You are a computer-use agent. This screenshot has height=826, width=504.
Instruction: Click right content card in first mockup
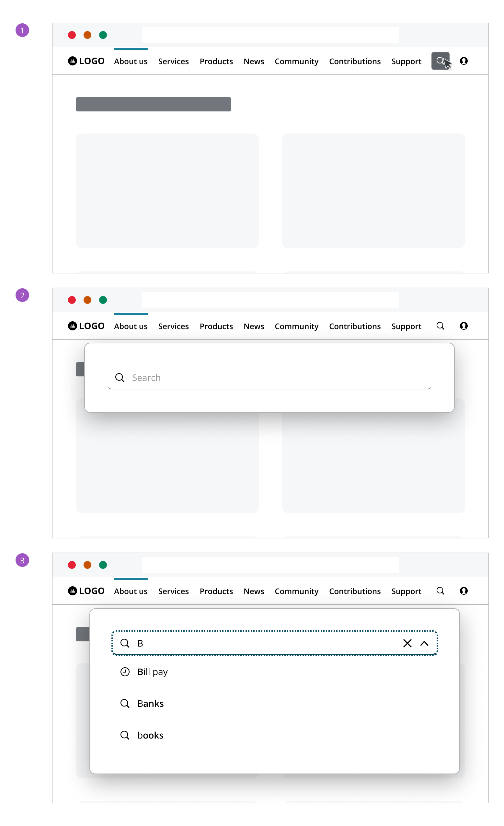(x=373, y=191)
